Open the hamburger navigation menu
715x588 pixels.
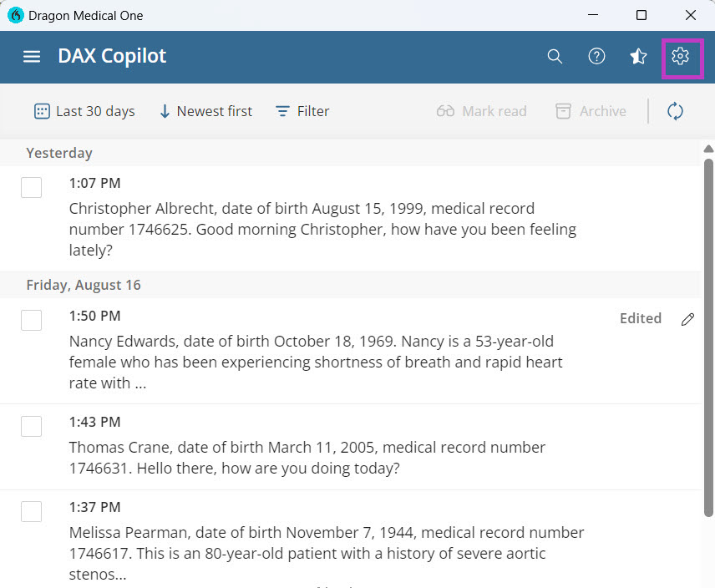[x=32, y=57]
